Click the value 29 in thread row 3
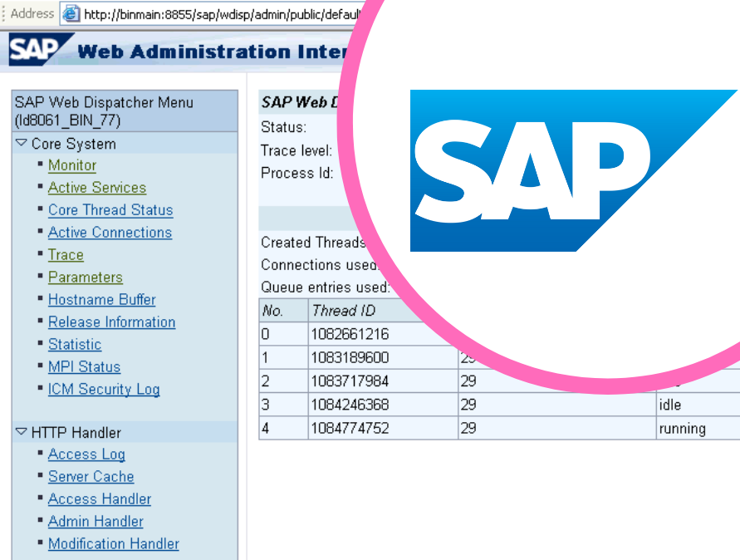740x560 pixels. pyautogui.click(x=468, y=405)
